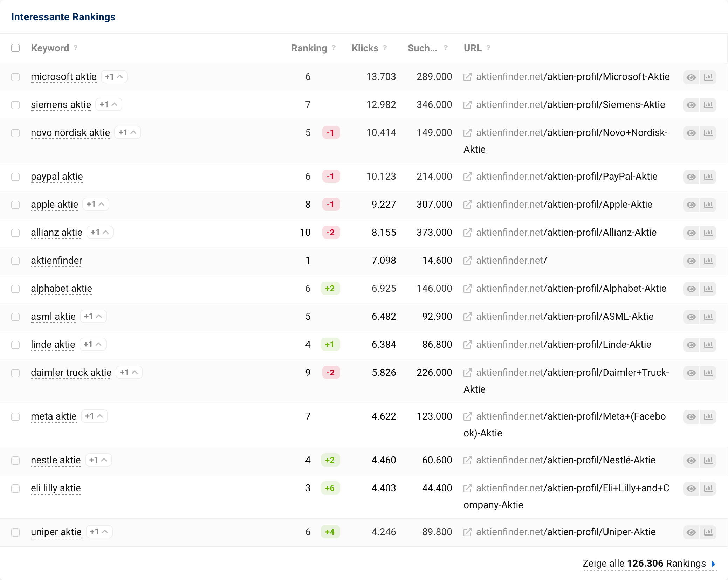Expand +1 extra rankings for daimler truck aktie
Viewport: 728px width, 580px height.
coord(129,372)
